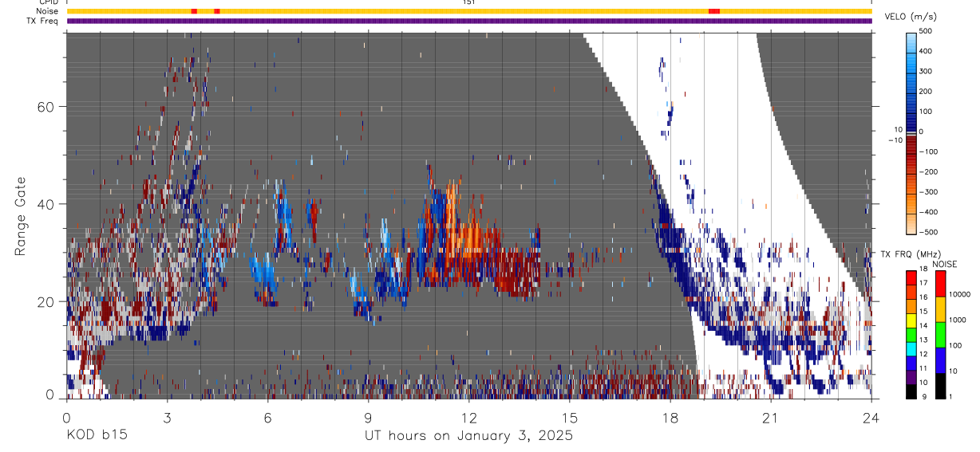The image size is (980, 452).
Task: Click the red noise segment near hour 19
Action: coord(714,11)
